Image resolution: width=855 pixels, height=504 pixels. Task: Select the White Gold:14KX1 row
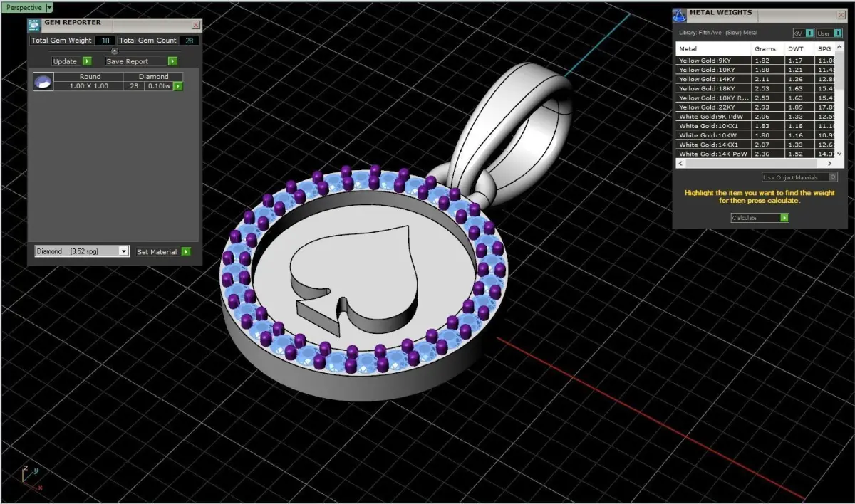[755, 145]
